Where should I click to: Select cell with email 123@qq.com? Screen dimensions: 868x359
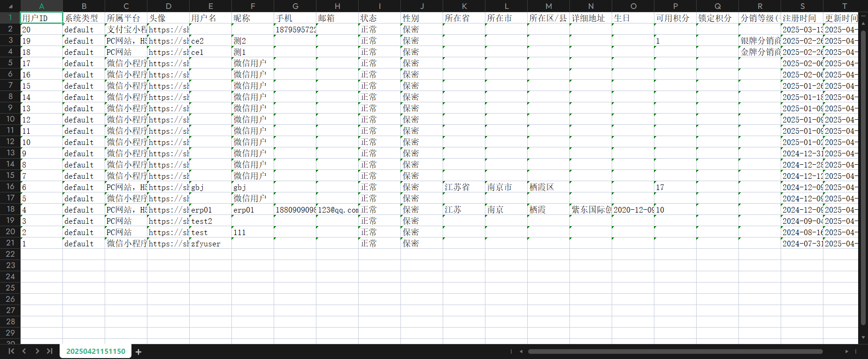pos(337,210)
